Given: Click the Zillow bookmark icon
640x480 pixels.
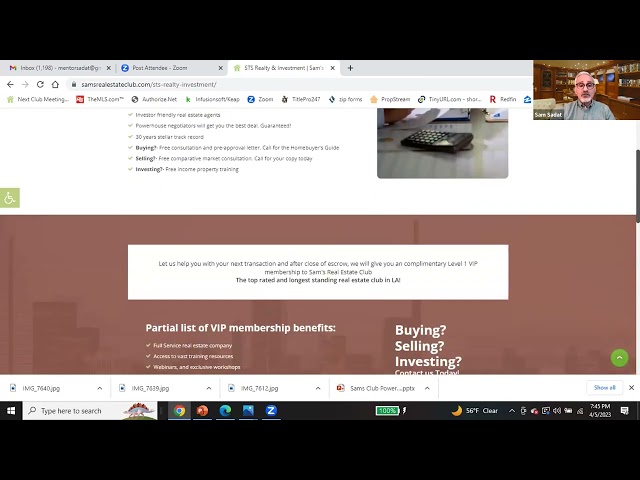Looking at the screenshot, I should (x=527, y=99).
